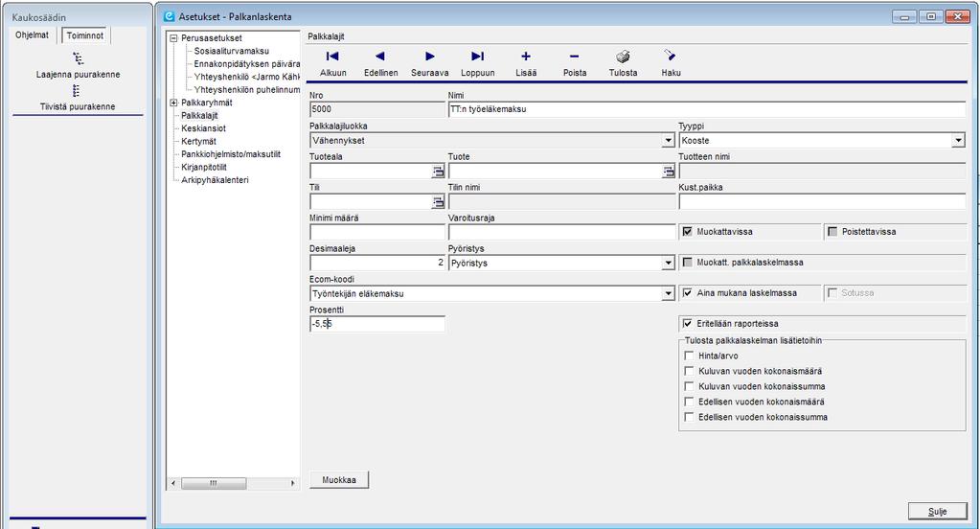Delete record with Poista
The image size is (980, 529).
pos(575,64)
